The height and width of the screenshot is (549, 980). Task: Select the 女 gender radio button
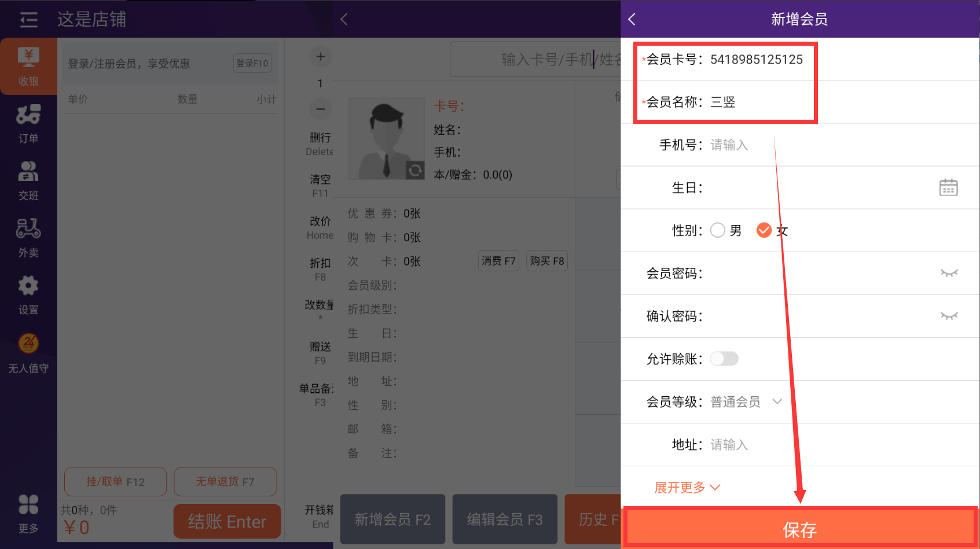[764, 230]
